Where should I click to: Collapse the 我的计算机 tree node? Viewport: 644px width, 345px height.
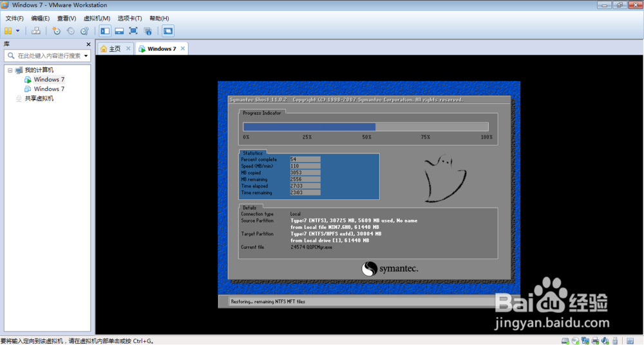click(10, 70)
